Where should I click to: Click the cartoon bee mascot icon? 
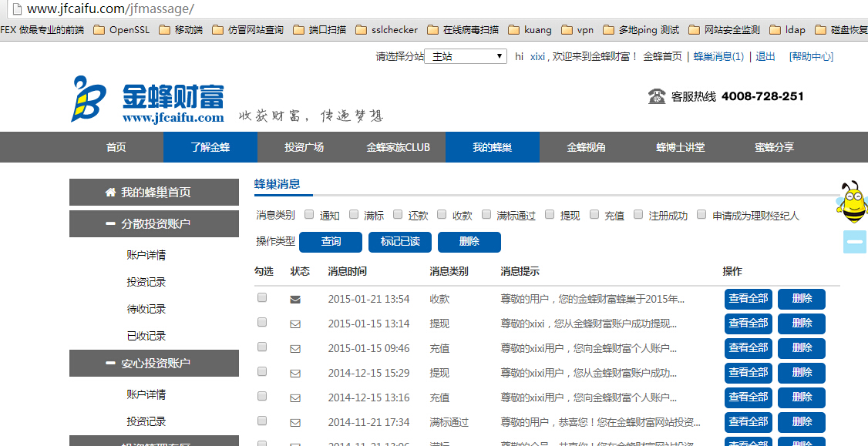[851, 202]
